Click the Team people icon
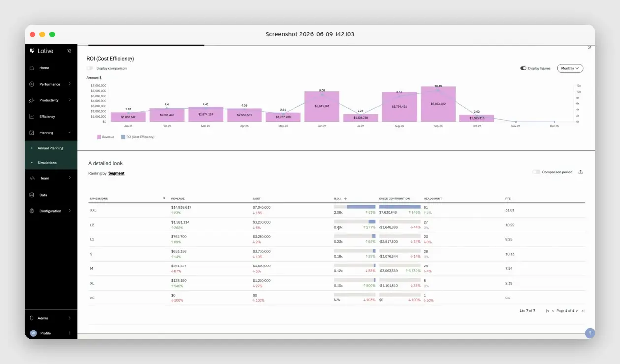 click(x=32, y=178)
